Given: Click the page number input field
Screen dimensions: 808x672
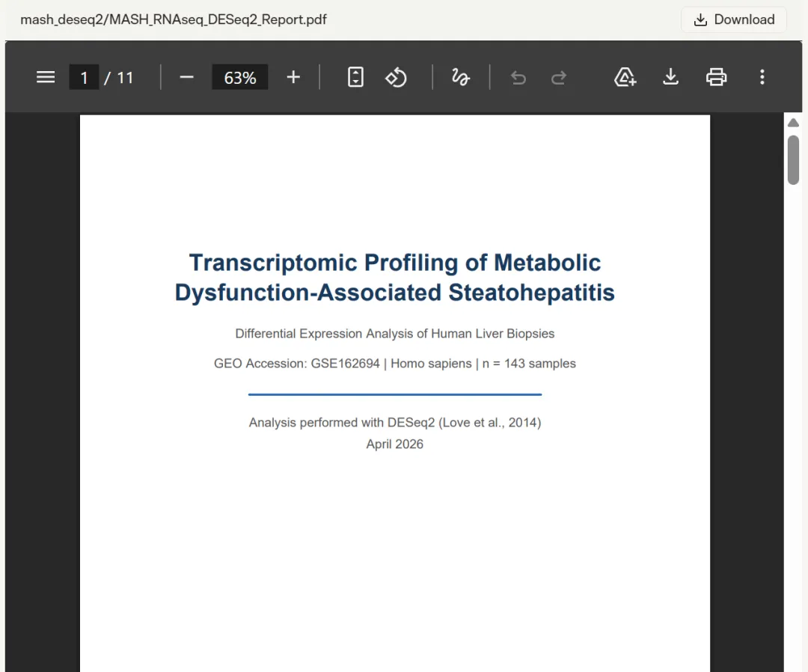Looking at the screenshot, I should [84, 77].
